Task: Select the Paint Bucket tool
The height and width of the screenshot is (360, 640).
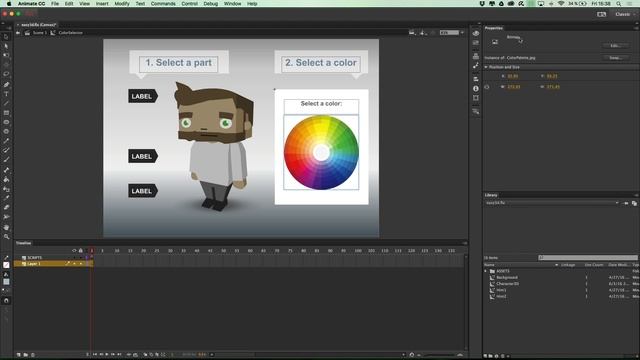Action: [6, 180]
